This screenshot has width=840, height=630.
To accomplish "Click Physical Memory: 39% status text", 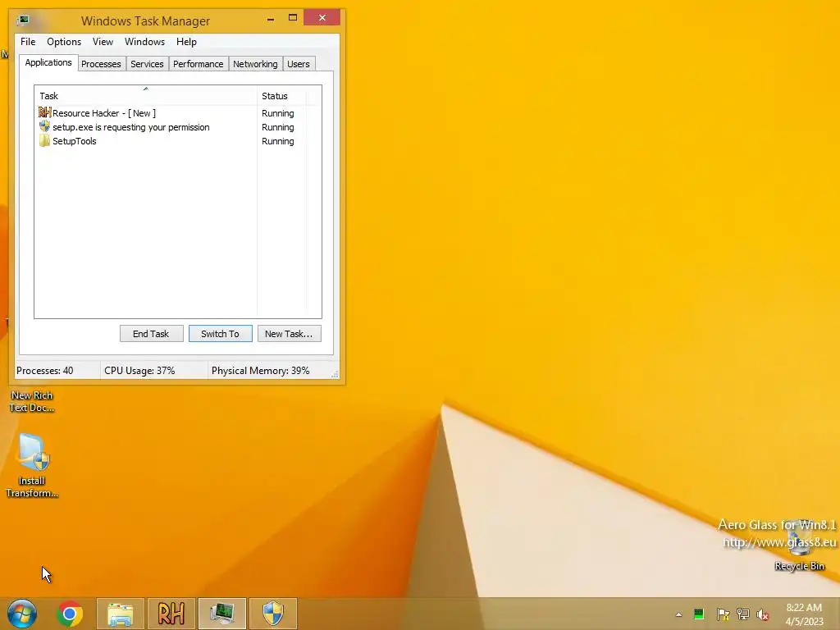I will 260,371.
